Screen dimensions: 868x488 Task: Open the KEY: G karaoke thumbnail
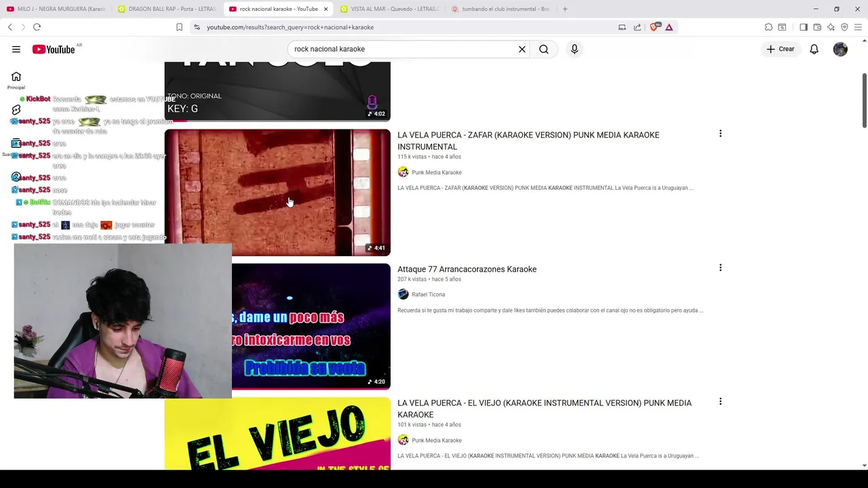click(277, 91)
